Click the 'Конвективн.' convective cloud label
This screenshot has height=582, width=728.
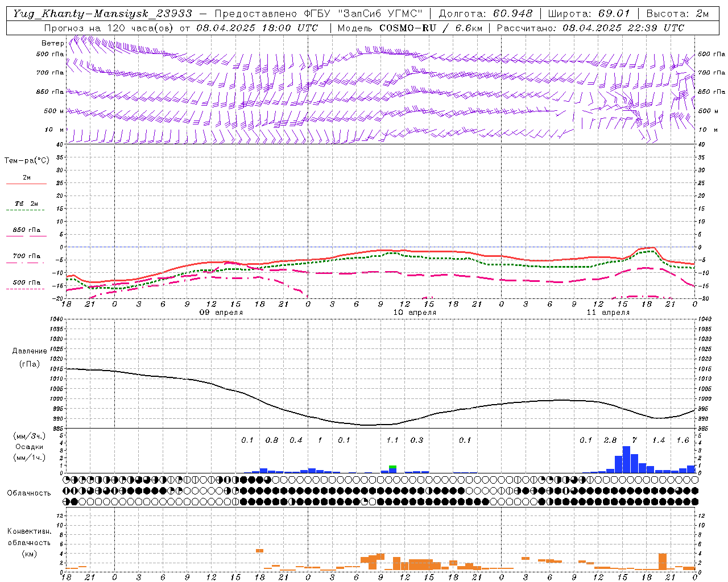pos(29,531)
